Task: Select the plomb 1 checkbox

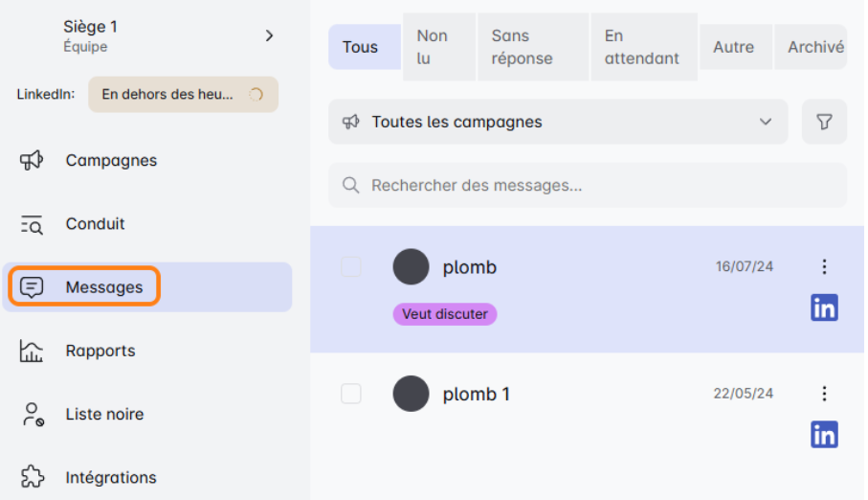Action: (x=351, y=394)
